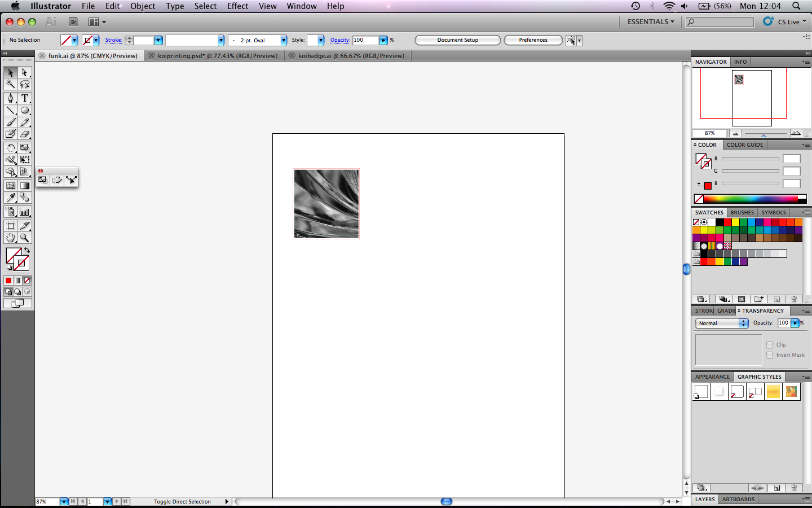Open stroke weight dropdown arrow
This screenshot has height=508, width=812.
click(158, 40)
